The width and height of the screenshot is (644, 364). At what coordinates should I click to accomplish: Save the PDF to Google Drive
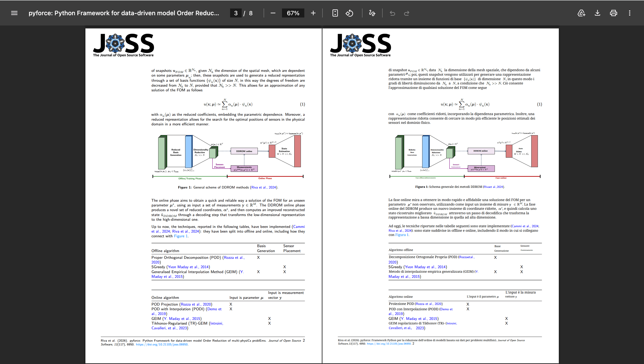coord(581,13)
